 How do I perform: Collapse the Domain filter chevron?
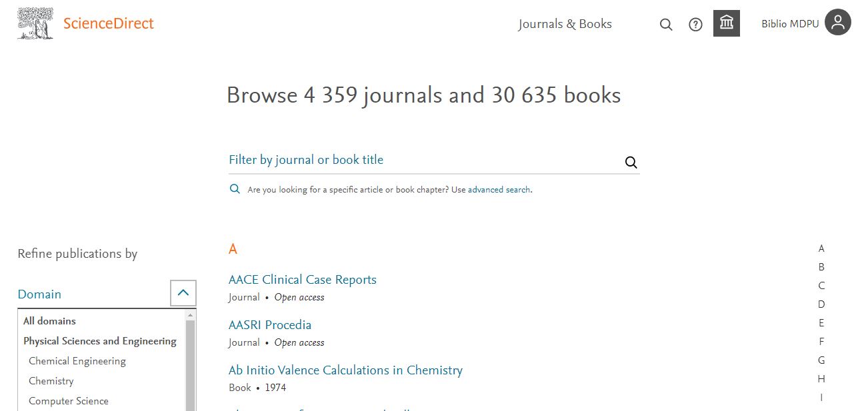(183, 292)
